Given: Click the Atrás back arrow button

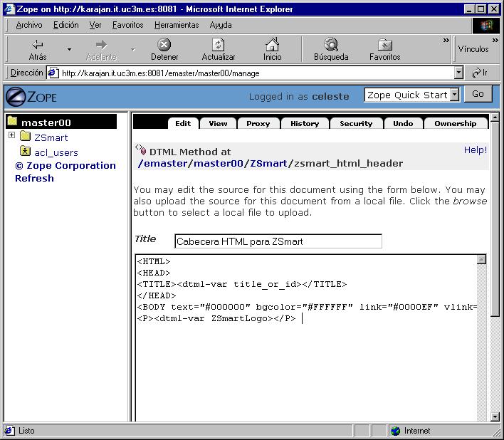Looking at the screenshot, I should pos(38,50).
